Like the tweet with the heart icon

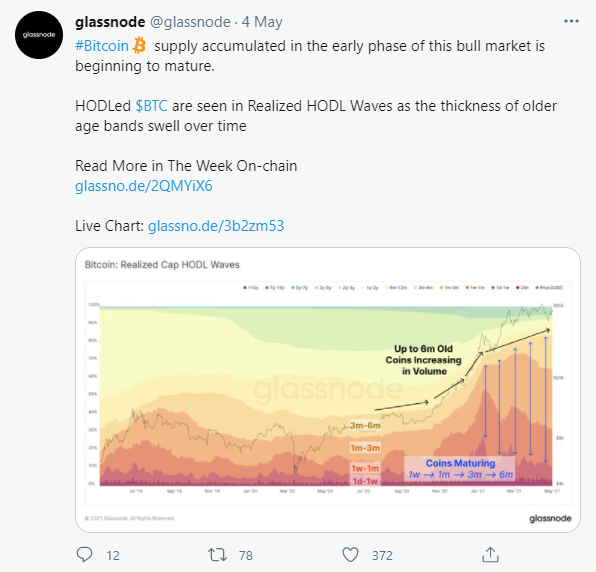pyautogui.click(x=350, y=555)
